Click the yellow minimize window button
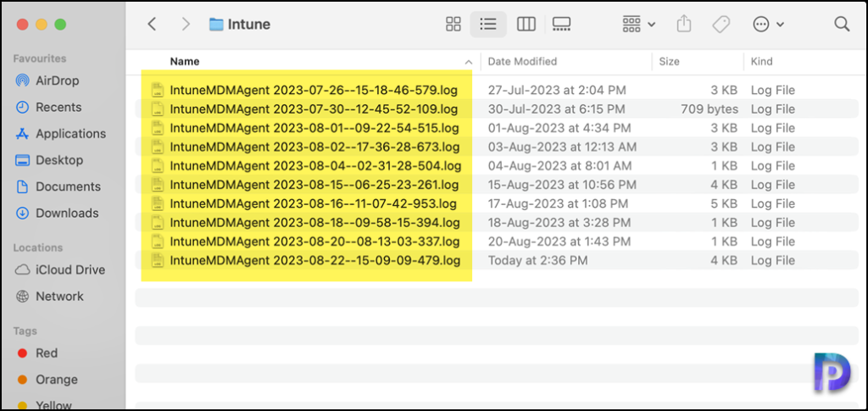 [x=42, y=25]
